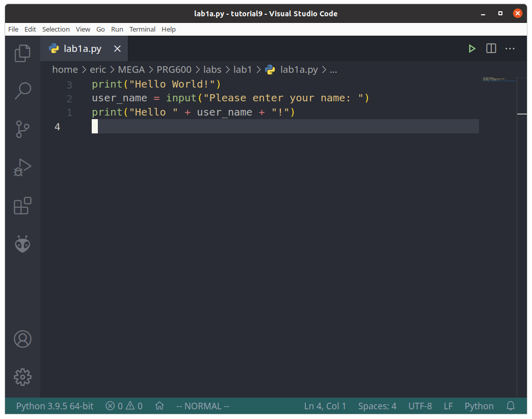This screenshot has width=532, height=419.
Task: Open the Extensions view
Action: coord(22,206)
